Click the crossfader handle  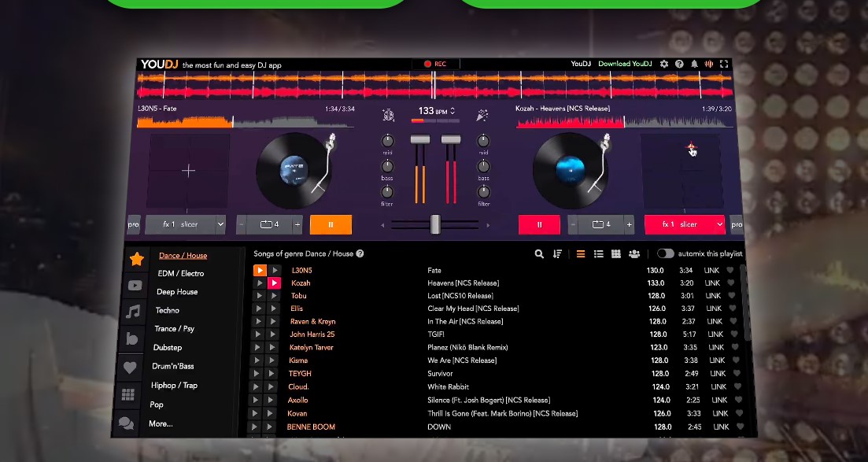435,224
